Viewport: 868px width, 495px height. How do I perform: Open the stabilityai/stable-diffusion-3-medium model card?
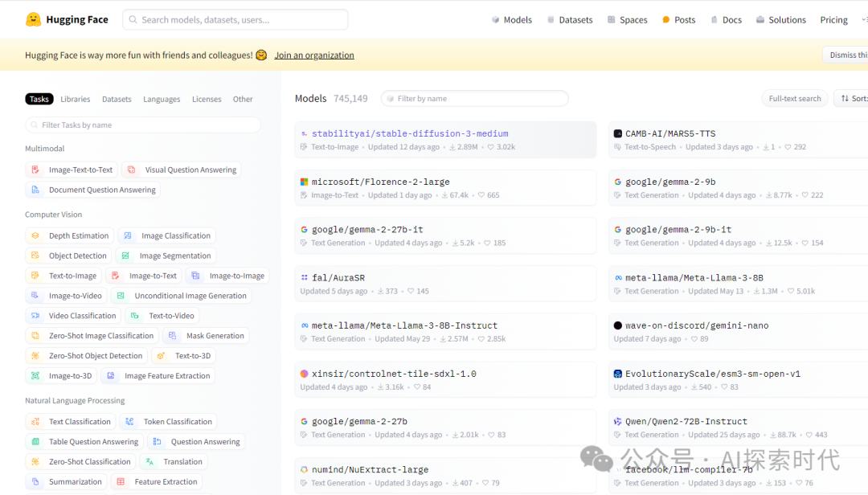pos(410,134)
